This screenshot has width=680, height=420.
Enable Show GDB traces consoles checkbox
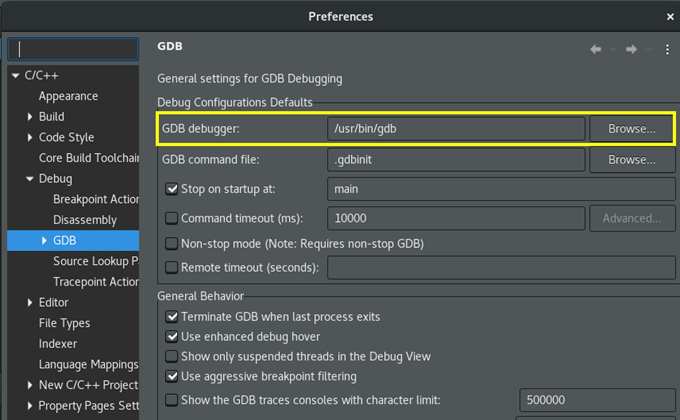[x=172, y=400]
